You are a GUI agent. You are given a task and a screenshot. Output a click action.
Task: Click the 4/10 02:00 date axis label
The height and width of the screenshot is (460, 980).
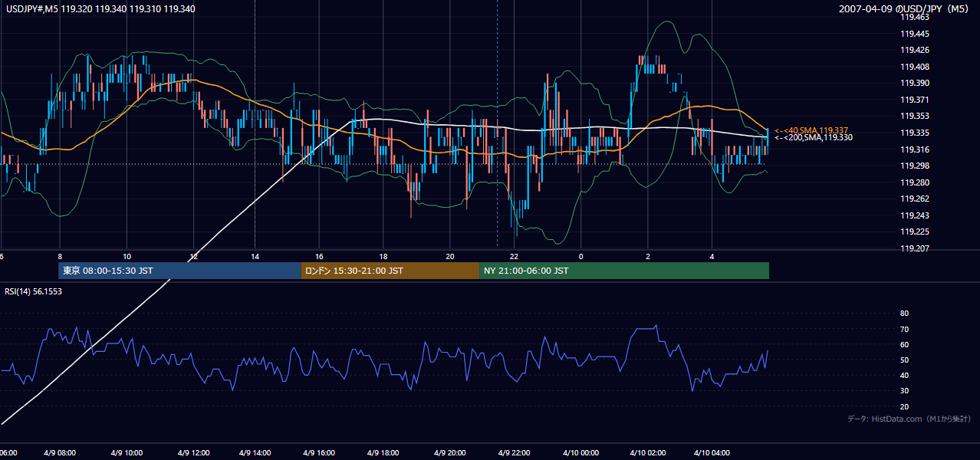point(647,453)
